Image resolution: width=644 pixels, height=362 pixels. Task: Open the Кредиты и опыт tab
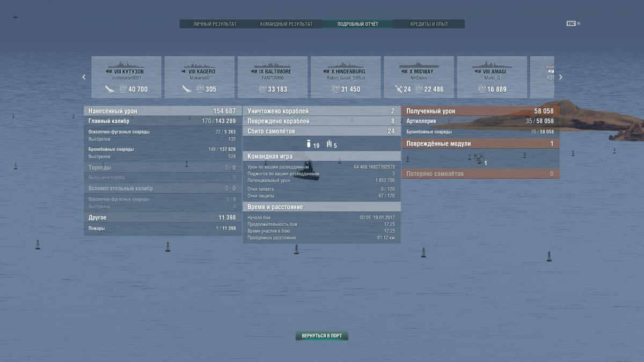coord(429,24)
